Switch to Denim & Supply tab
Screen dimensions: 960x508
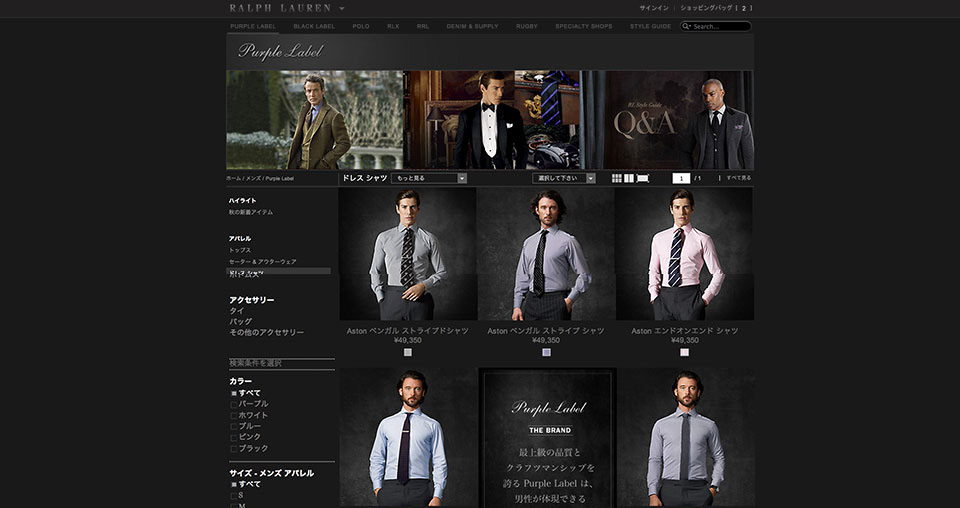(x=472, y=26)
